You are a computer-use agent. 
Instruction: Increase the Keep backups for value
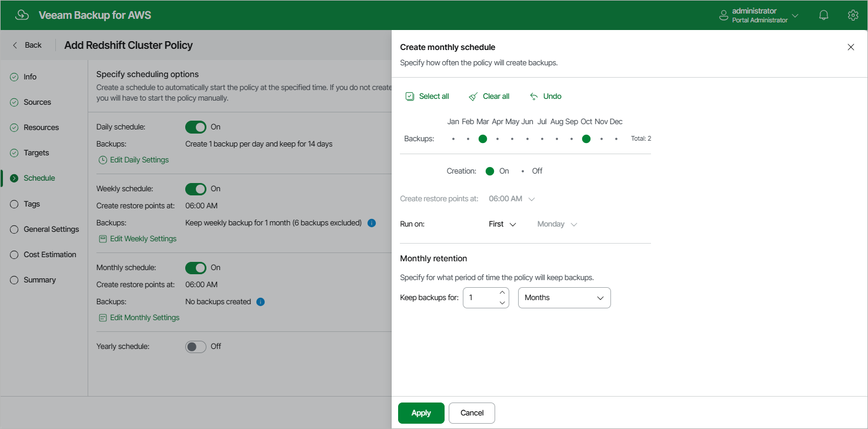(502, 292)
